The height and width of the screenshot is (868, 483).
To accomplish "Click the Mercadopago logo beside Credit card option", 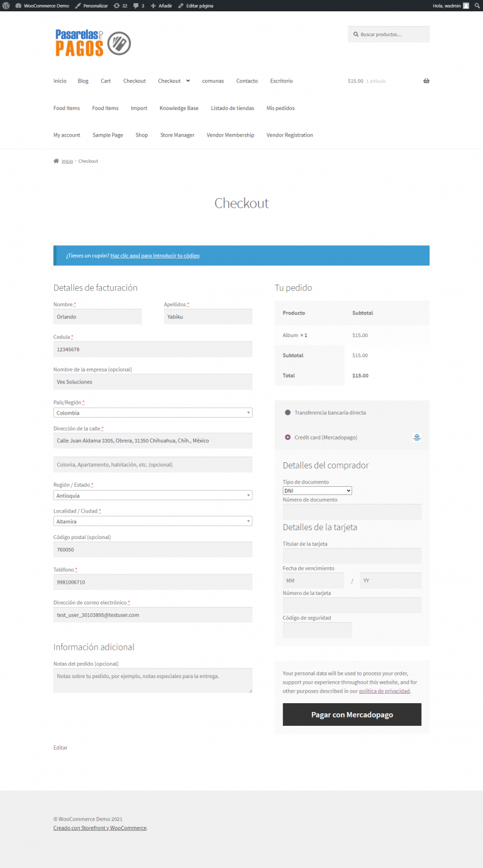I will [416, 437].
